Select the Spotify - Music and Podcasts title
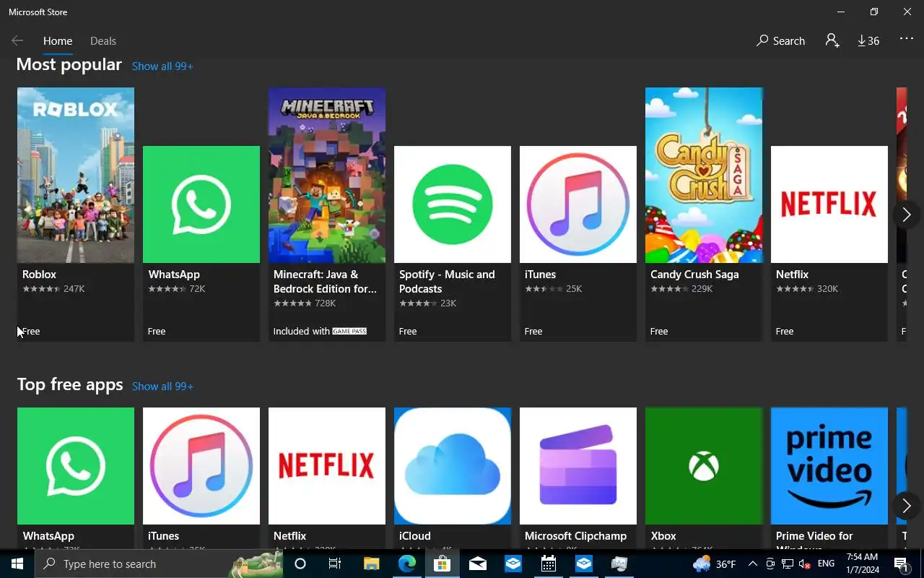The height and width of the screenshot is (578, 924). coord(447,282)
